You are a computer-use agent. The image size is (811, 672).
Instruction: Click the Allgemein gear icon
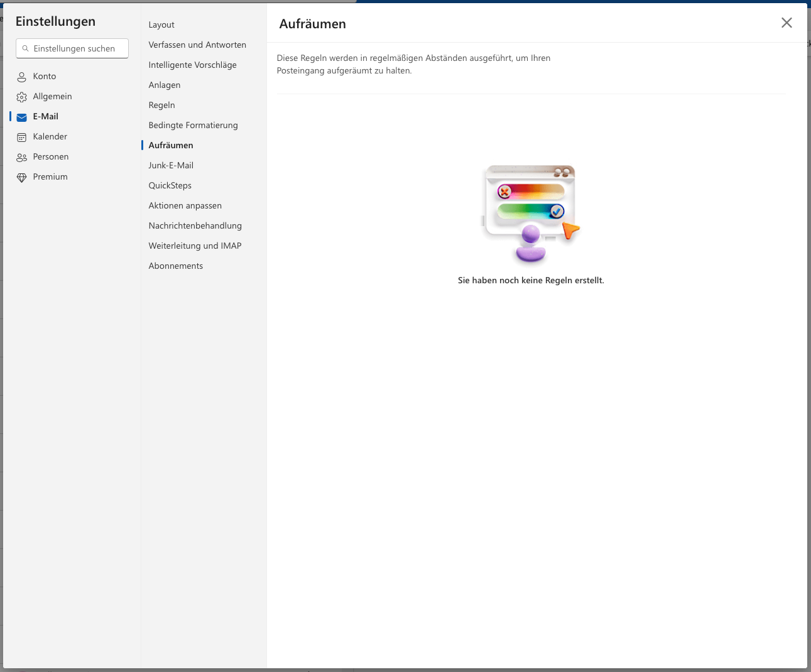[x=21, y=97]
